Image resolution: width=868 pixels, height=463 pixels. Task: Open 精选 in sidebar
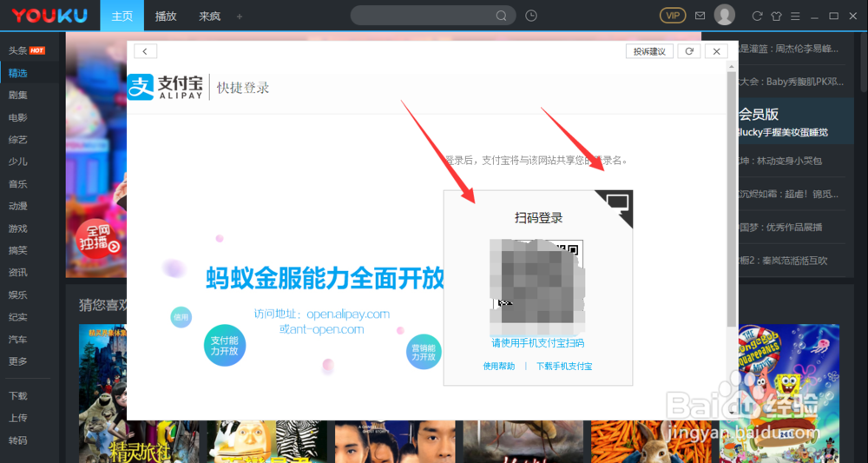coord(18,73)
